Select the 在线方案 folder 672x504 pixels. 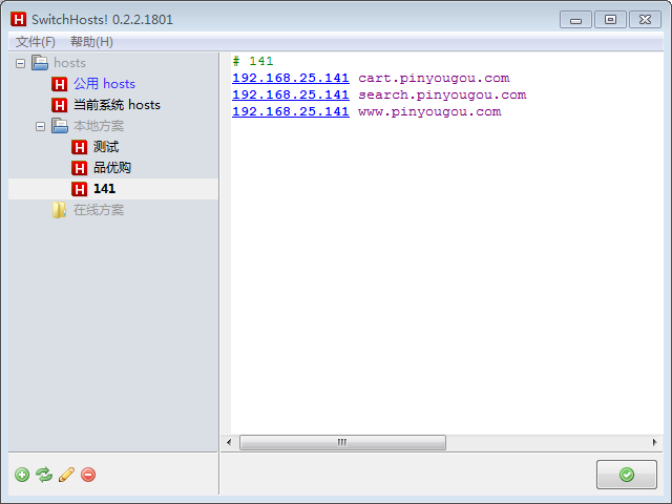[x=99, y=210]
